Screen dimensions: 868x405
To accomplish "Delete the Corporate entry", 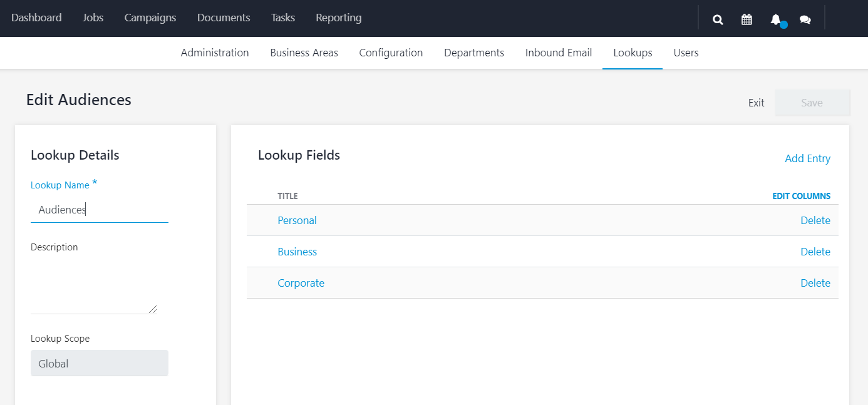I will pyautogui.click(x=815, y=283).
